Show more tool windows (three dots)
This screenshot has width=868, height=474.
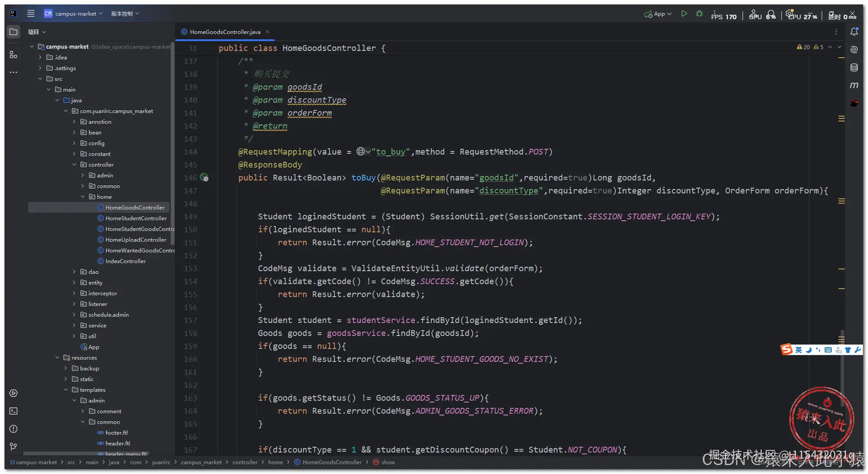tap(13, 72)
